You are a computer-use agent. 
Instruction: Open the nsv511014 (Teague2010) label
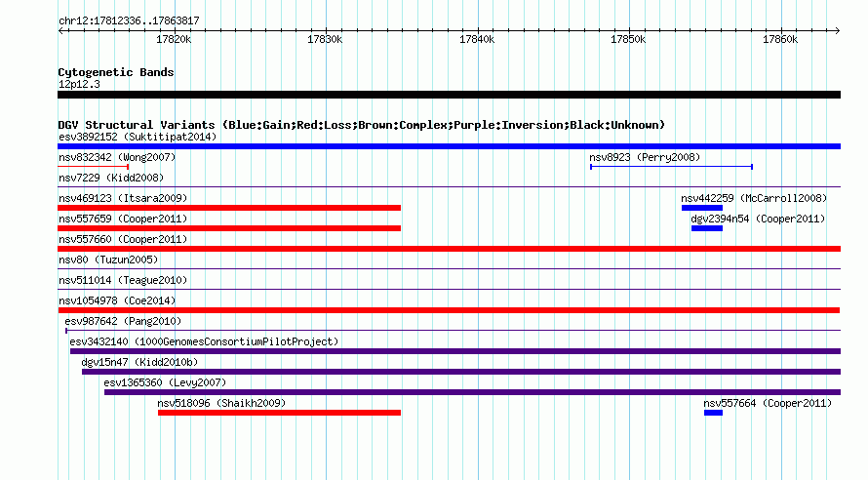[x=123, y=280]
